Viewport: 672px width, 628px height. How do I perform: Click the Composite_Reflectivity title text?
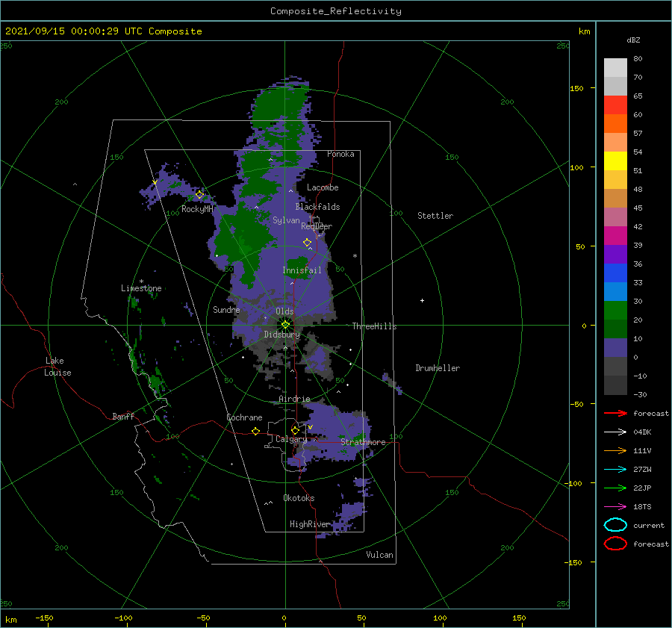pos(335,11)
